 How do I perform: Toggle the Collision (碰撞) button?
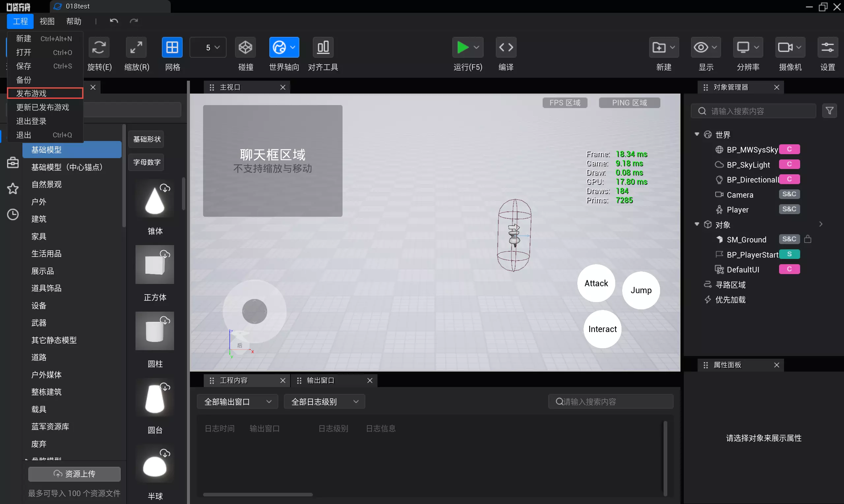(245, 47)
